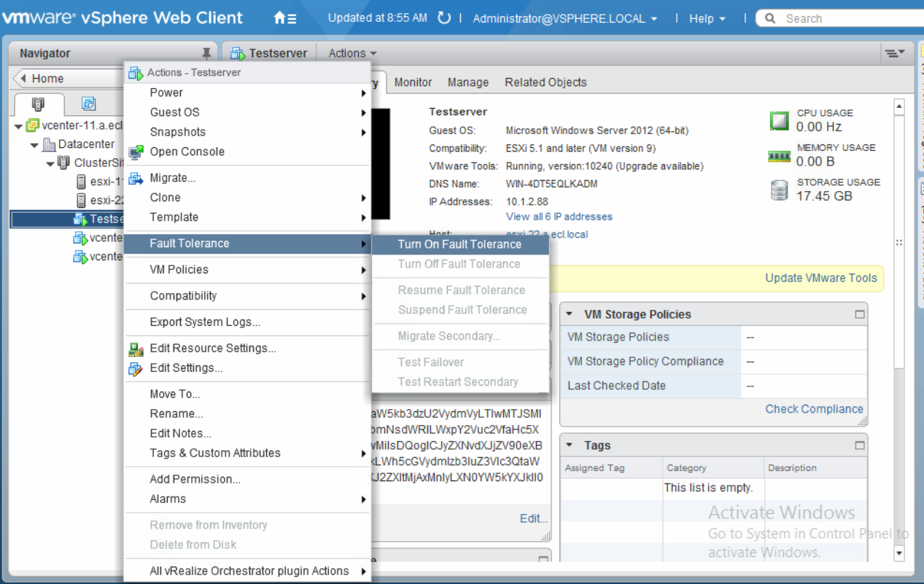924x584 pixels.
Task: Expand the Guest OS submenu
Action: (x=248, y=112)
